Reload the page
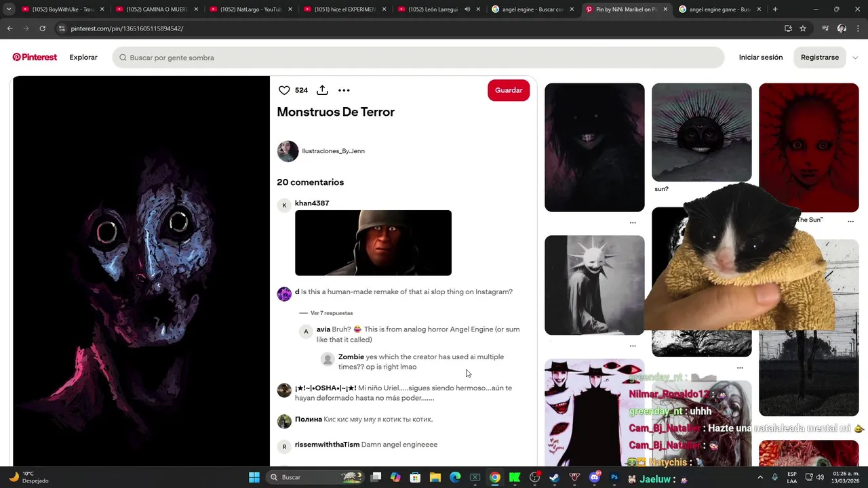This screenshot has width=868, height=488. pyautogui.click(x=42, y=28)
